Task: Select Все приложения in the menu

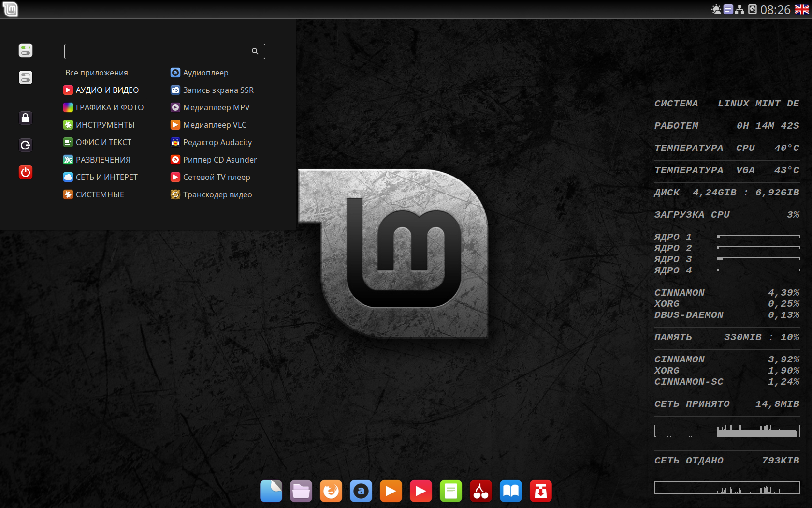Action: point(97,73)
